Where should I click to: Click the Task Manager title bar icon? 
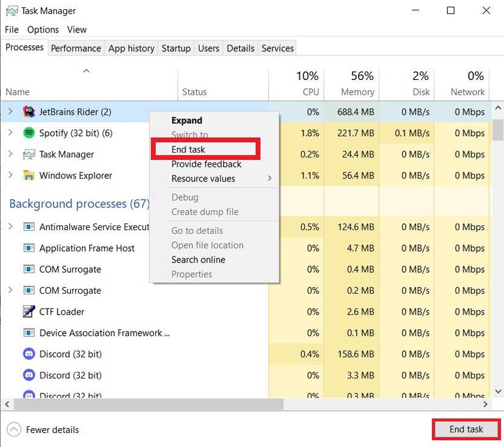(12, 10)
